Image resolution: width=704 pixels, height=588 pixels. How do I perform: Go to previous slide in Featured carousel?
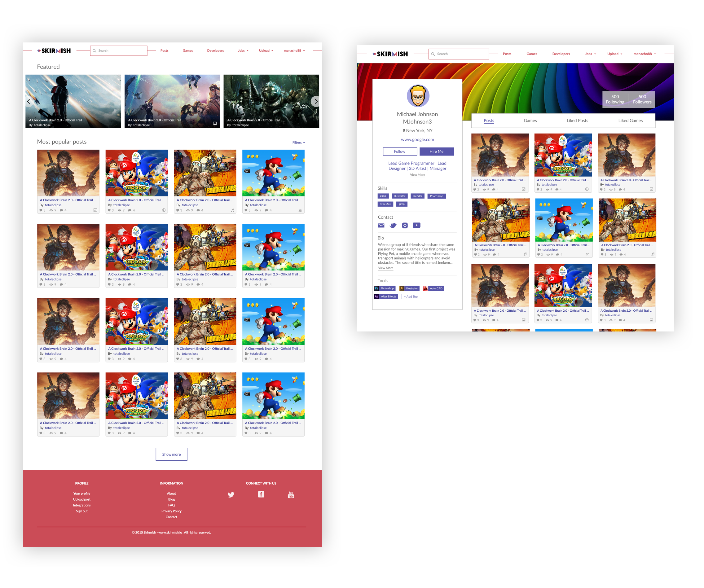pyautogui.click(x=29, y=101)
